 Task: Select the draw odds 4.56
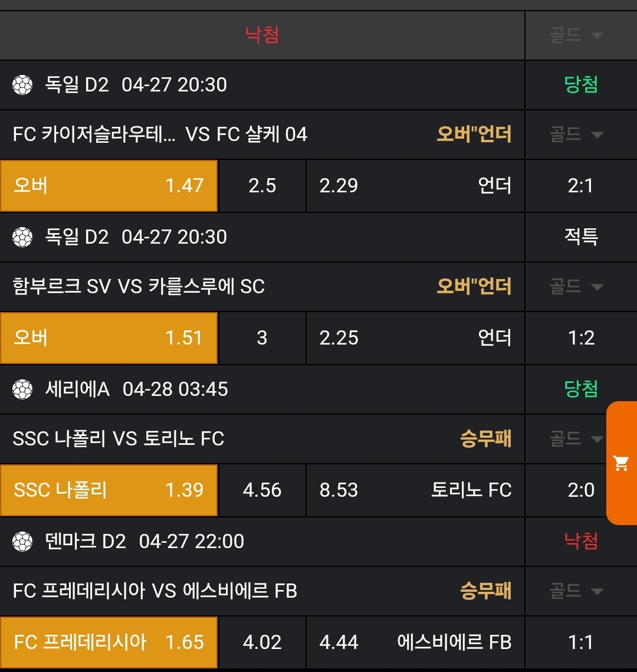[262, 490]
